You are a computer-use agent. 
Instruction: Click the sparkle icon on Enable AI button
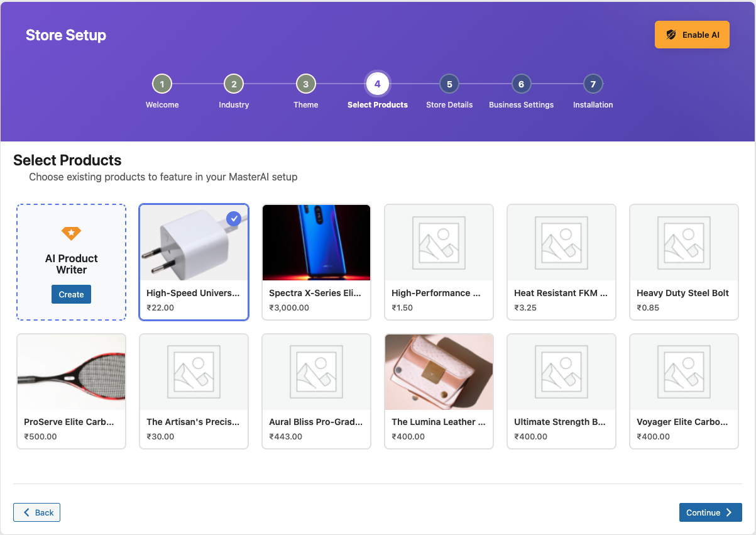tap(671, 35)
